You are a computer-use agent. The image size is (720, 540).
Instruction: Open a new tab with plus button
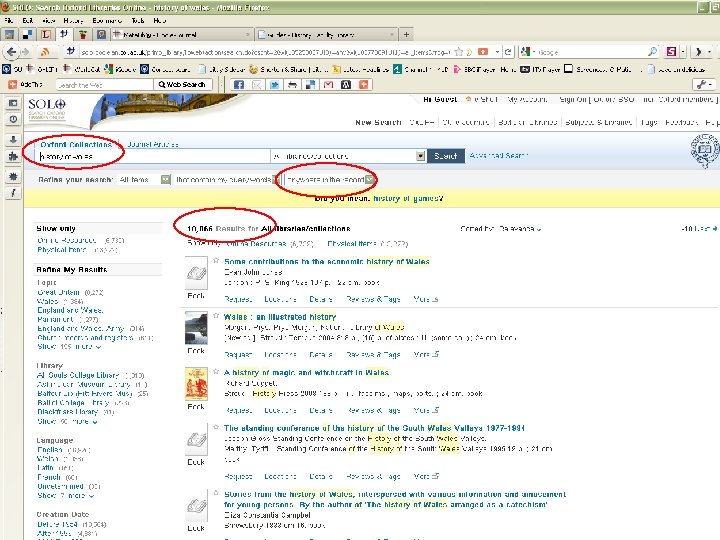pos(406,34)
